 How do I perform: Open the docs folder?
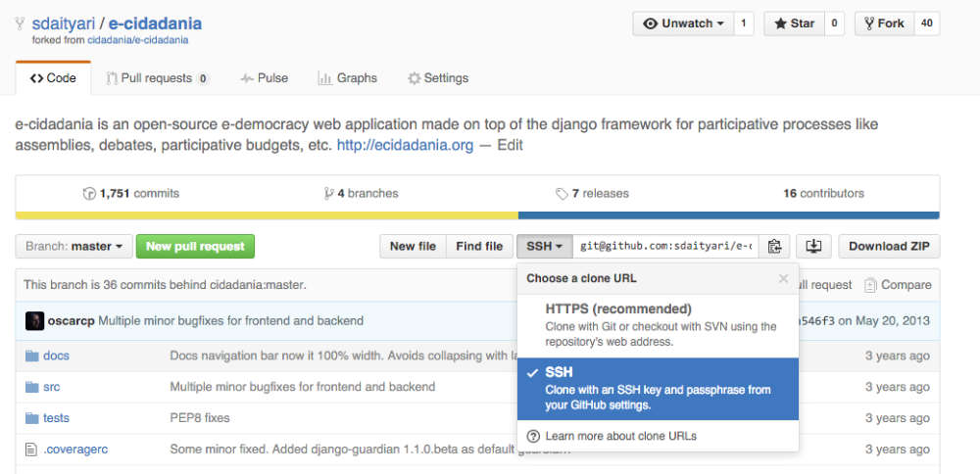point(56,355)
